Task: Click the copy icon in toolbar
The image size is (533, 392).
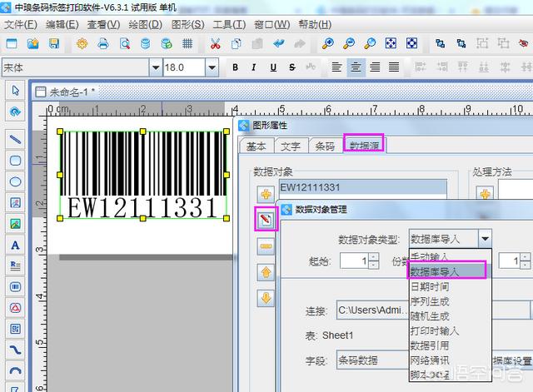Action: 237,43
